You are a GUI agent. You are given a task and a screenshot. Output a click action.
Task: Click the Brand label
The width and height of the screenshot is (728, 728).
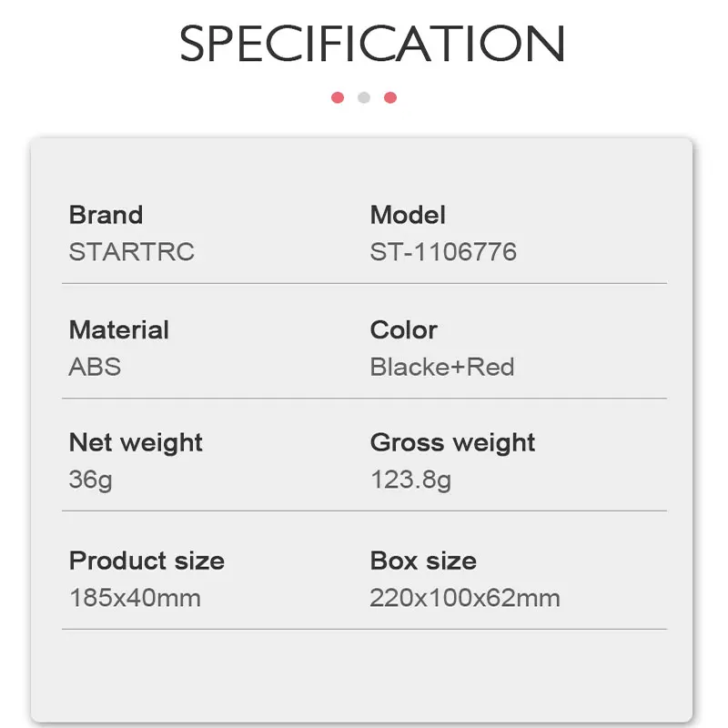coord(106,215)
